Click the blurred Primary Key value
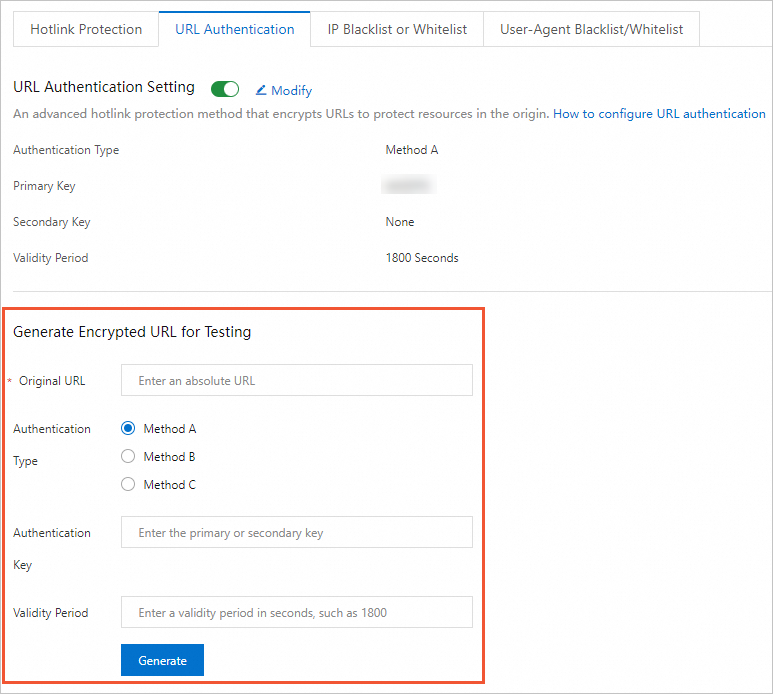Viewport: 773px width, 694px height. coord(410,186)
